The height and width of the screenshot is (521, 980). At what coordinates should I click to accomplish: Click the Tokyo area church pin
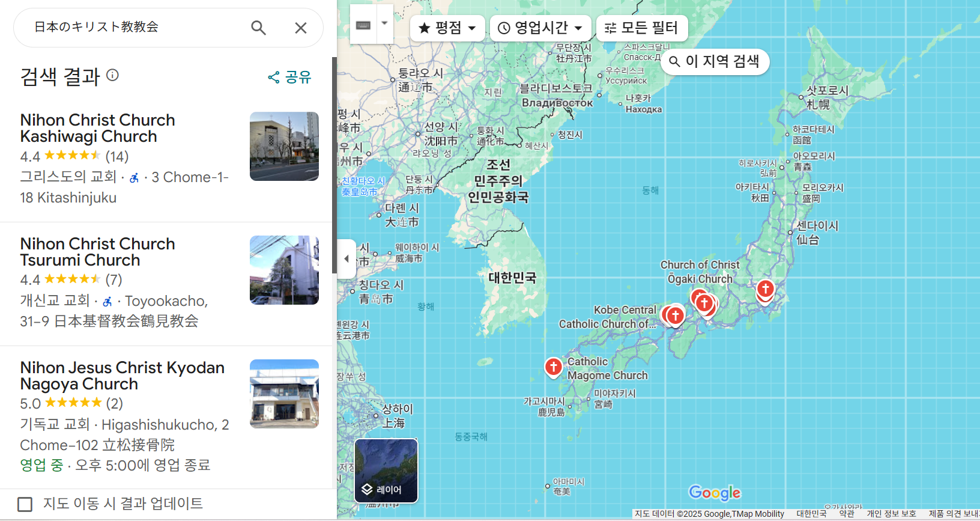click(765, 289)
